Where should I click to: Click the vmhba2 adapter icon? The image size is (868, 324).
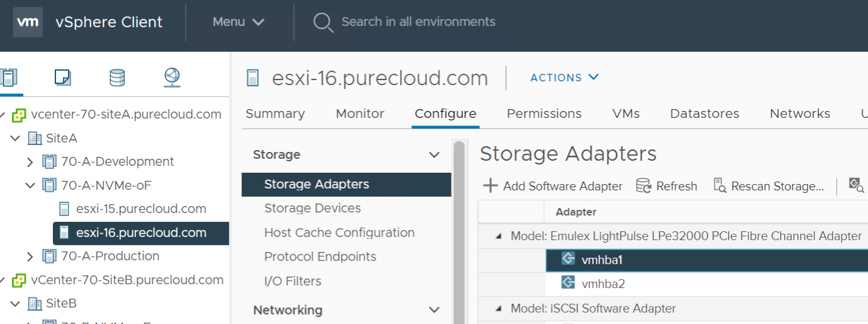coord(568,283)
